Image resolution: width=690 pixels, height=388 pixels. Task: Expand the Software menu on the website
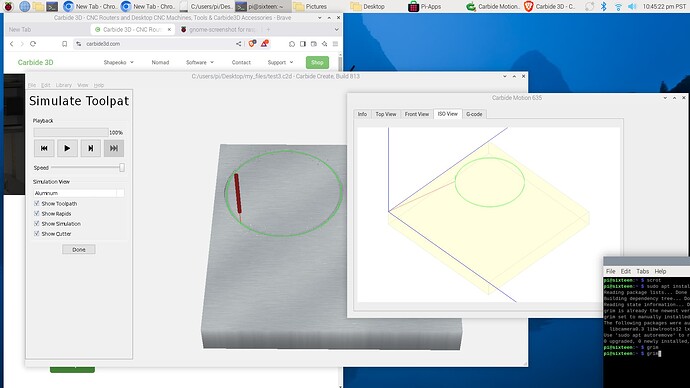pyautogui.click(x=200, y=62)
